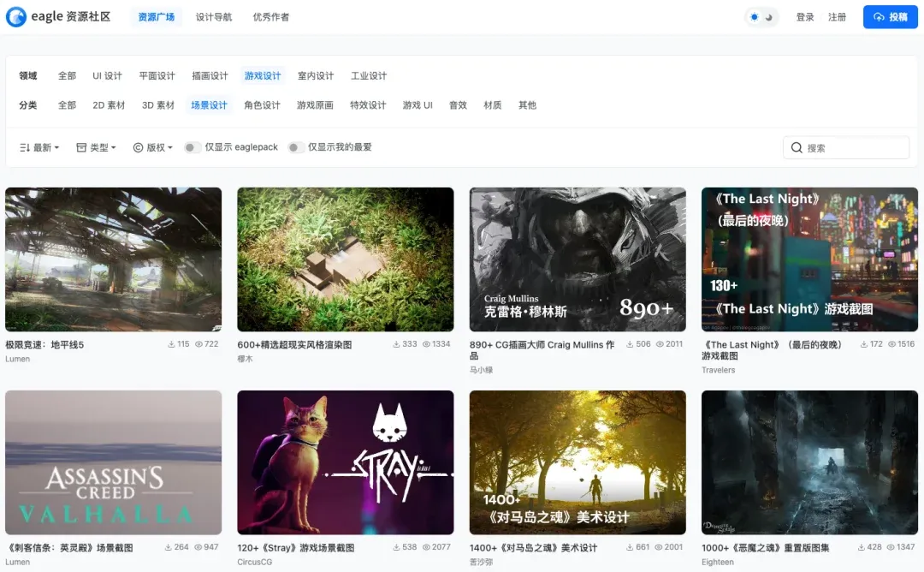The width and height of the screenshot is (924, 572).
Task: Open author Lumen under 极限竞速:地平线5
Action: (18, 359)
